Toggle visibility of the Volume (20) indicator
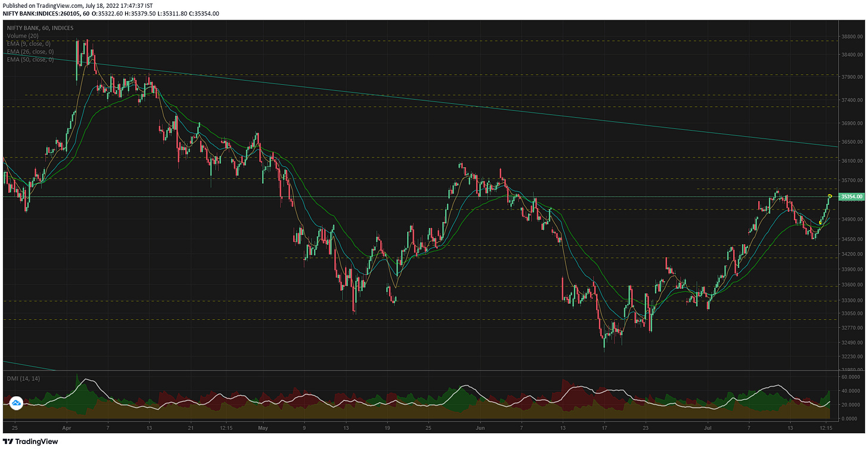Viewport: 868px width, 450px height. coord(22,35)
